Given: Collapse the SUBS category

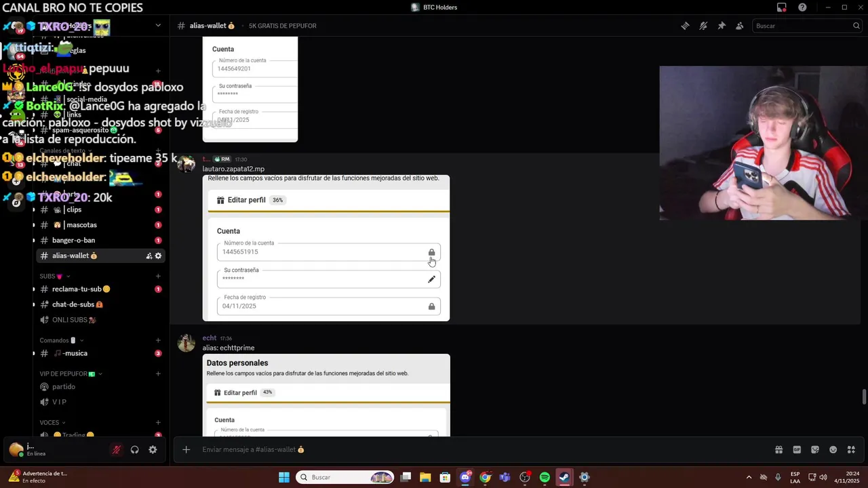Looking at the screenshot, I should [54, 277].
